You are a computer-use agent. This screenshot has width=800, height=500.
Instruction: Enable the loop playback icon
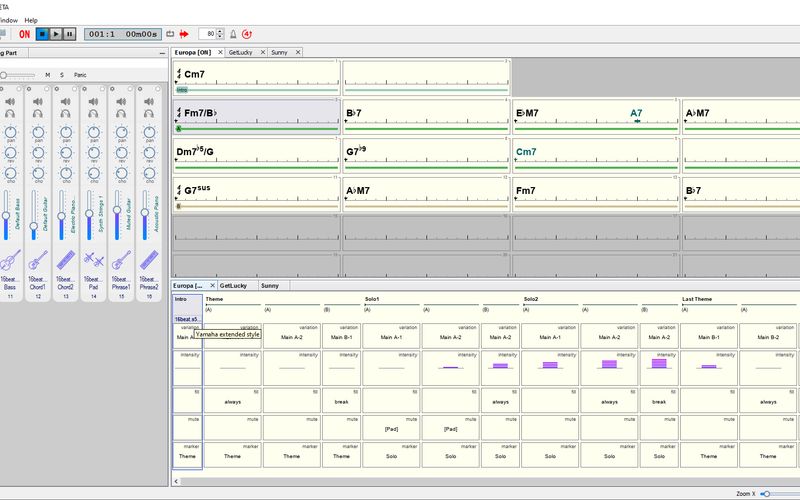pyautogui.click(x=169, y=34)
